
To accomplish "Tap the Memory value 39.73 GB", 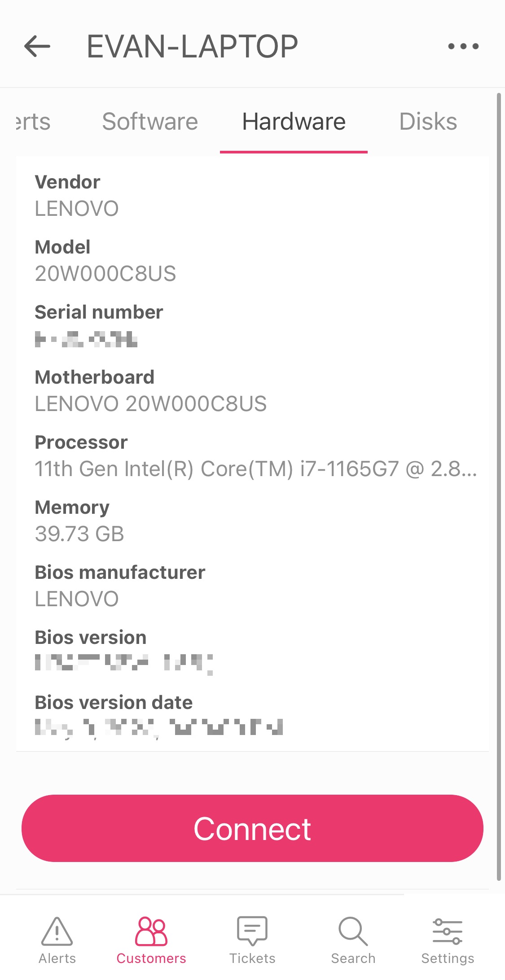I will (x=79, y=534).
